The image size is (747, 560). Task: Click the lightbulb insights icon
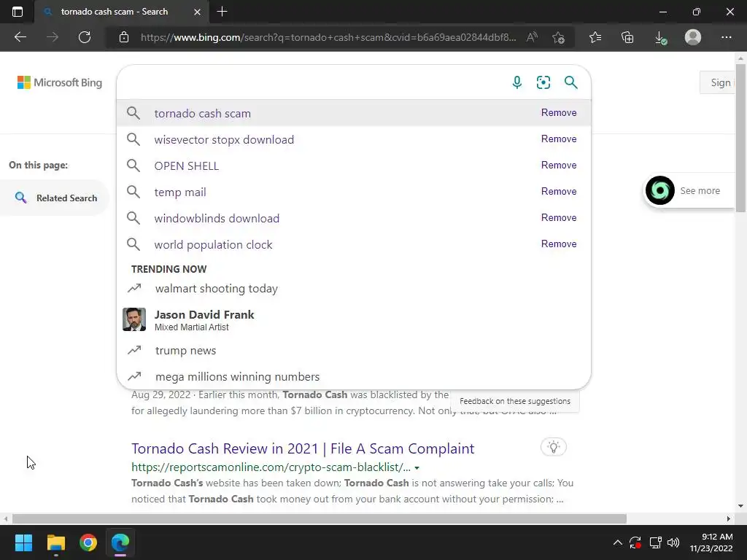pos(553,447)
